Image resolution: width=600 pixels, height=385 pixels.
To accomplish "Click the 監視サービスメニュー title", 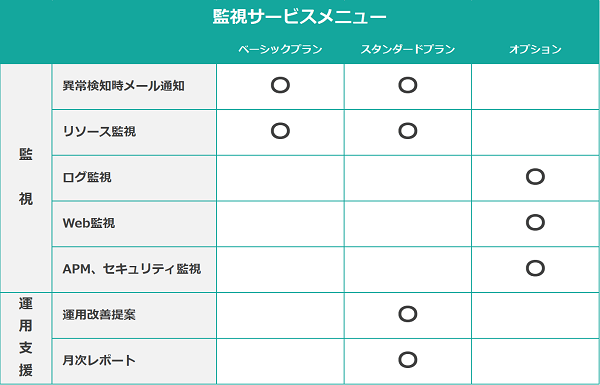I will (299, 17).
